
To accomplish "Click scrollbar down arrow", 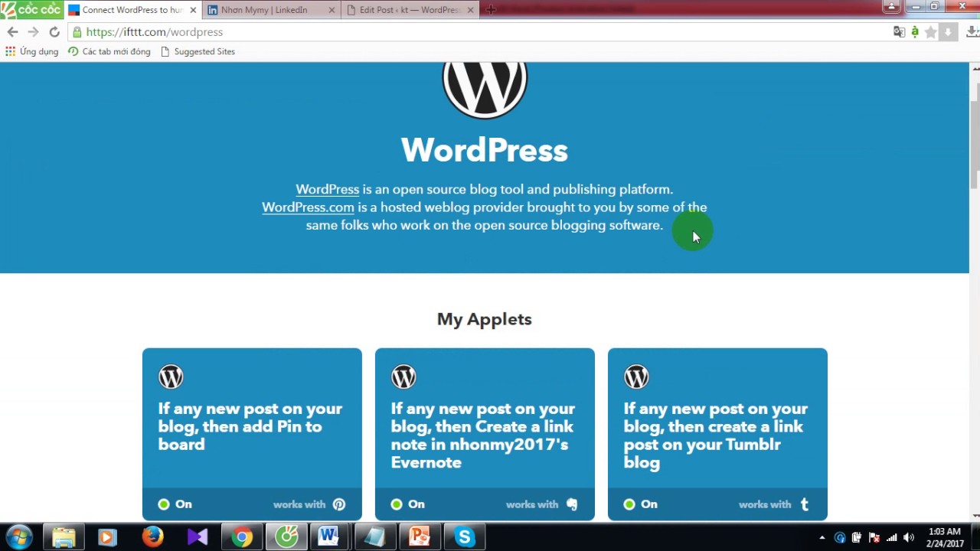I will (975, 516).
